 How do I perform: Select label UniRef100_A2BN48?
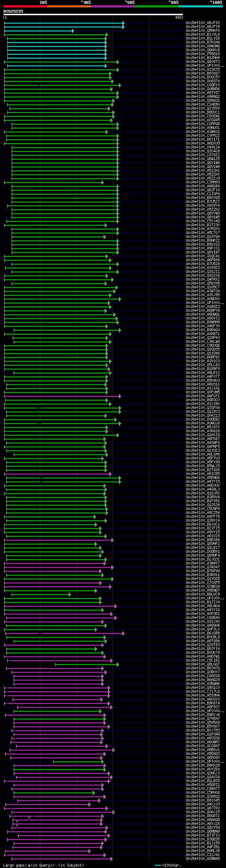point(203,859)
